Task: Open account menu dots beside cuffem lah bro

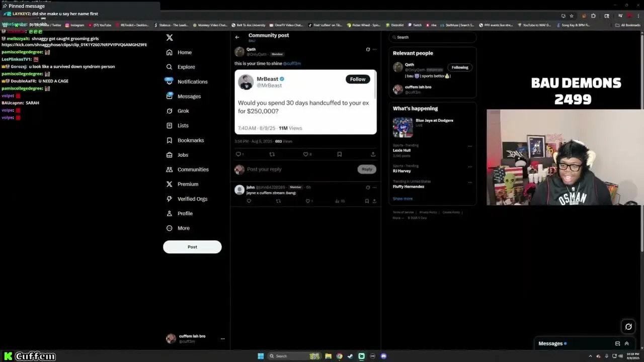Action: coord(222,338)
